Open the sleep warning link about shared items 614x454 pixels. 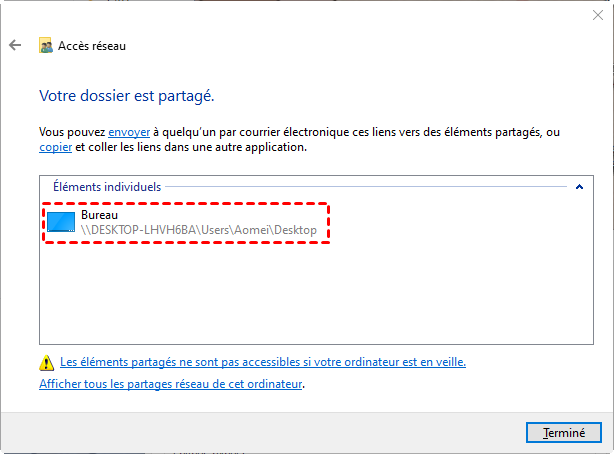click(263, 362)
